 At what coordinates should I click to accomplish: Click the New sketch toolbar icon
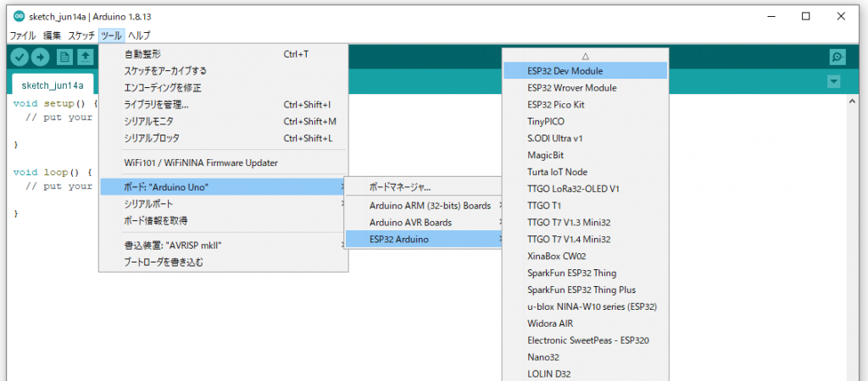[64, 57]
